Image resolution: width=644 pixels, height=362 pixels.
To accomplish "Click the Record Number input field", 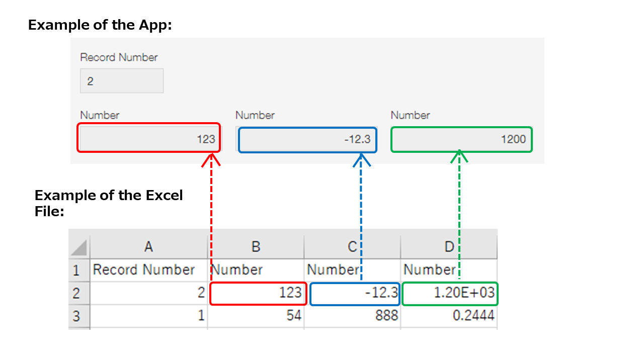I will point(122,80).
